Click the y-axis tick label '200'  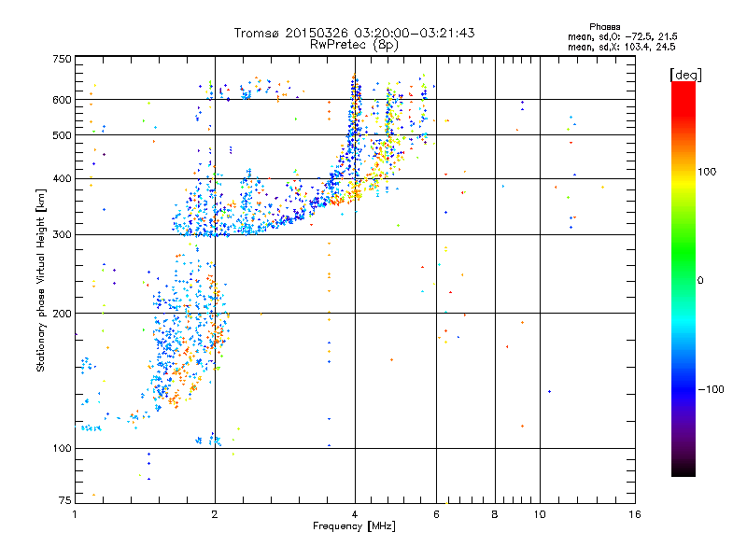pos(62,314)
